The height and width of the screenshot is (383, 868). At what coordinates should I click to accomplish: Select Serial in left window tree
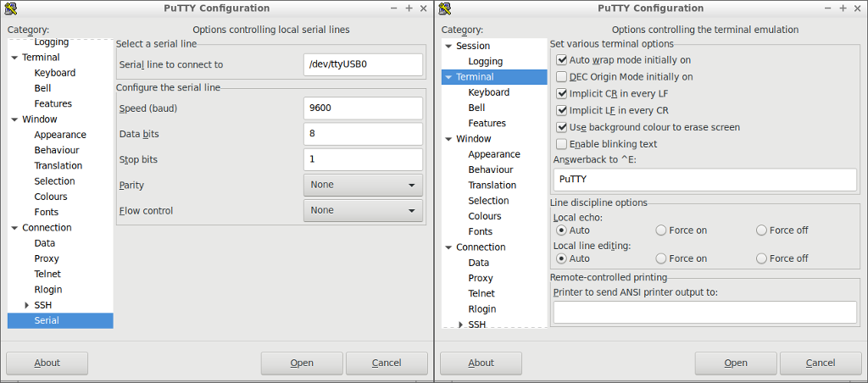(x=47, y=320)
